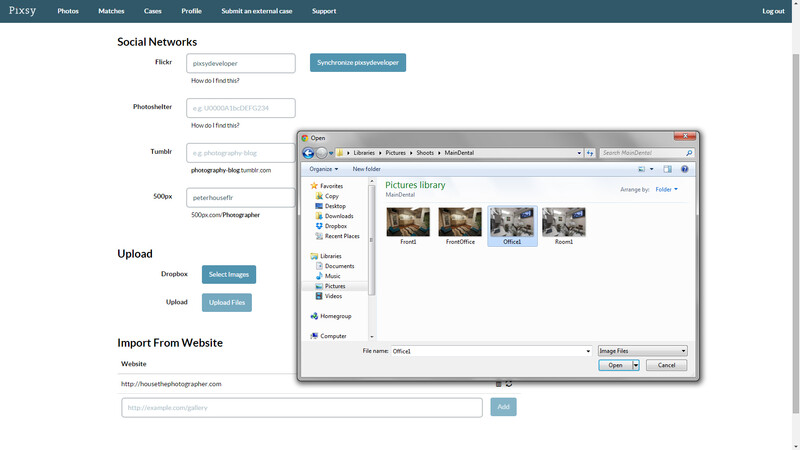Click the back arrow in Open dialog
This screenshot has width=800, height=450.
[308, 153]
